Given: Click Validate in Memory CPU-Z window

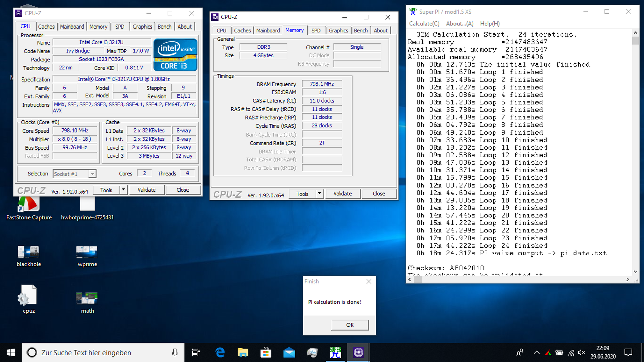Looking at the screenshot, I should (342, 193).
